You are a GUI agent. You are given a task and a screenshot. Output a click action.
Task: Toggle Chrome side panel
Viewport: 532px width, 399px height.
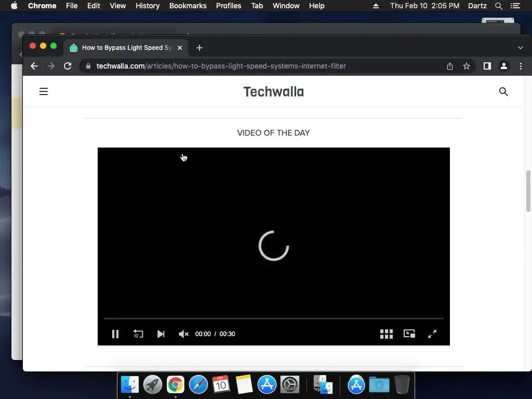coord(487,66)
